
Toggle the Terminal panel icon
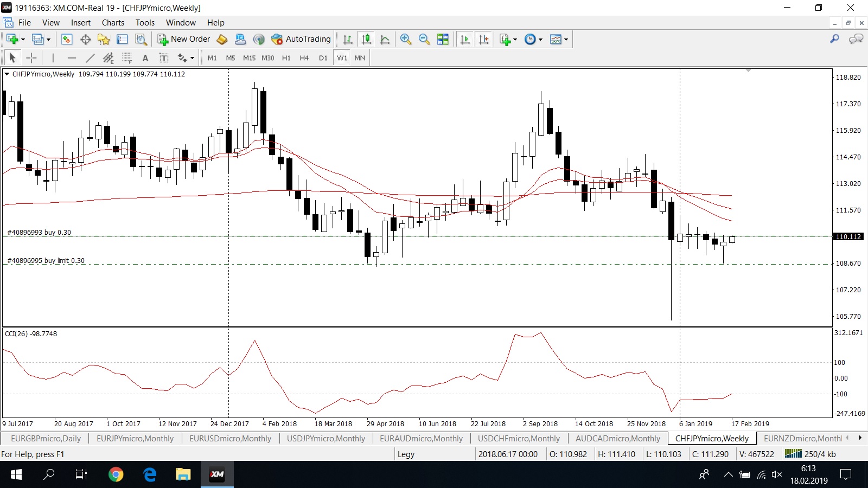[122, 39]
